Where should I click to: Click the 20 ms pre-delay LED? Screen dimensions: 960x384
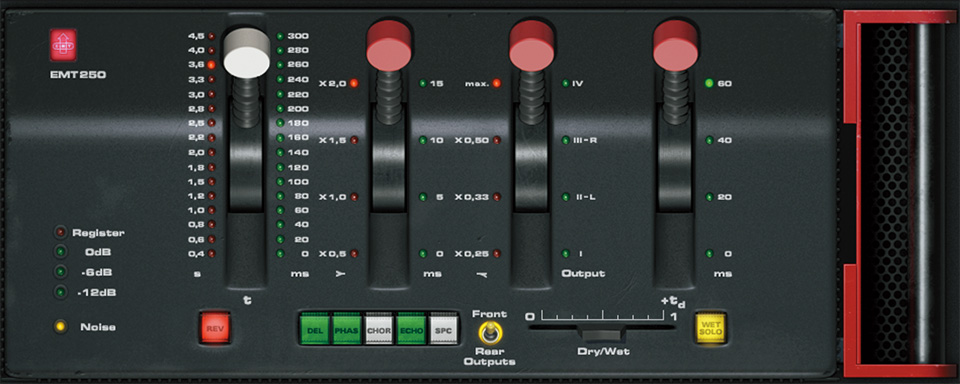pyautogui.click(x=710, y=197)
